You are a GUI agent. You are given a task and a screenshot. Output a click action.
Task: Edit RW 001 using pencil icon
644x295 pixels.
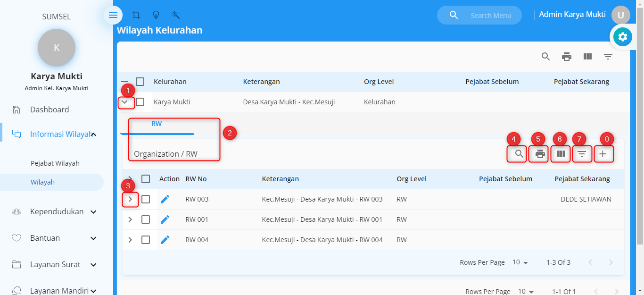tap(165, 219)
